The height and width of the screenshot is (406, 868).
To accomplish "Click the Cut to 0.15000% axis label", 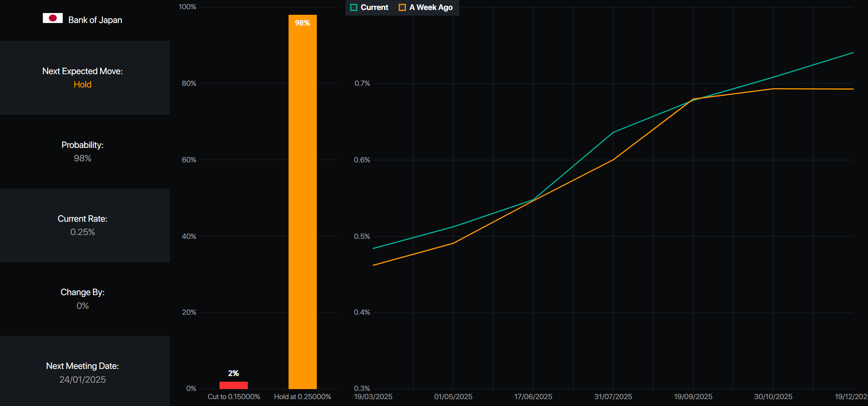I will click(x=233, y=397).
